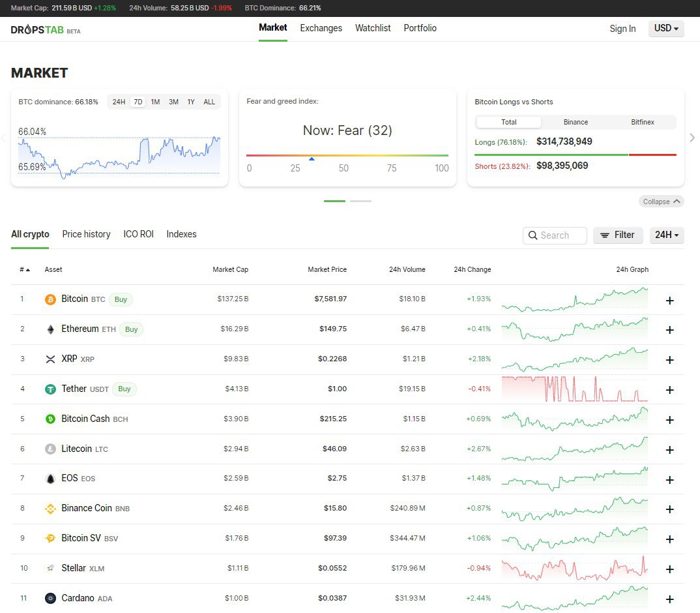
Task: Switch to Price history tab
Action: point(86,234)
